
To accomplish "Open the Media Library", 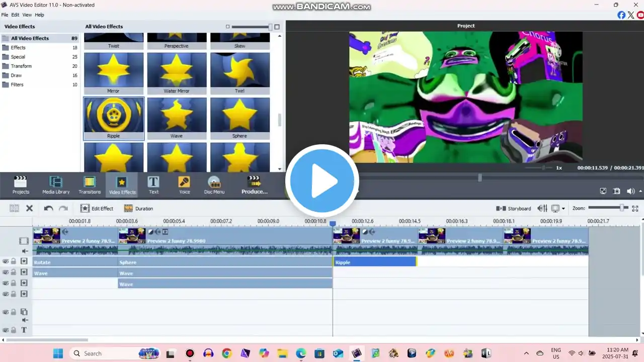I will [56, 185].
